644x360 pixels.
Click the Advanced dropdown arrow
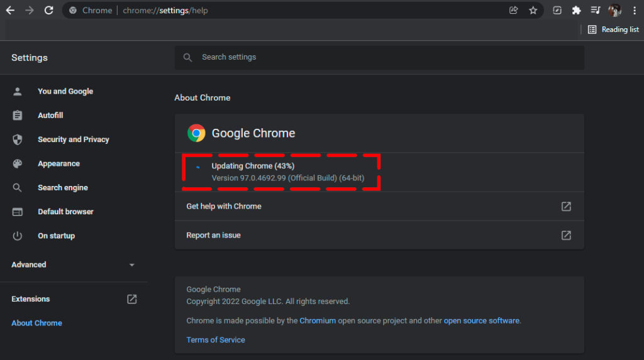(x=132, y=265)
